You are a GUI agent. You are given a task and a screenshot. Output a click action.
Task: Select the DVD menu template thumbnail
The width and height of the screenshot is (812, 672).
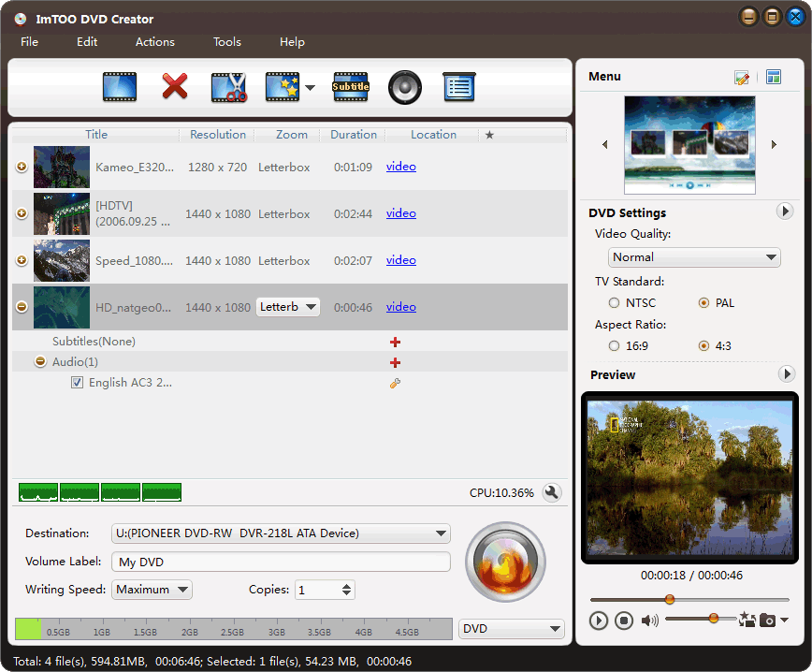tap(689, 145)
